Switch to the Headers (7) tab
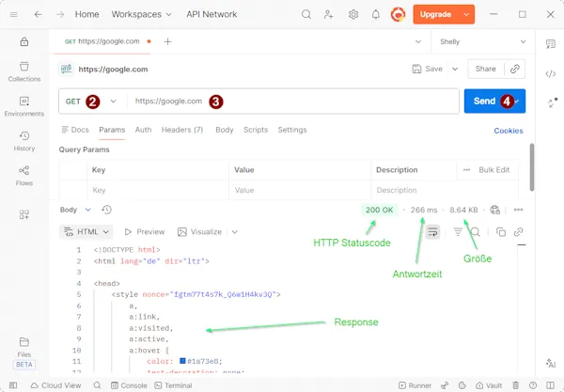Image resolution: width=564 pixels, height=392 pixels. pyautogui.click(x=184, y=130)
